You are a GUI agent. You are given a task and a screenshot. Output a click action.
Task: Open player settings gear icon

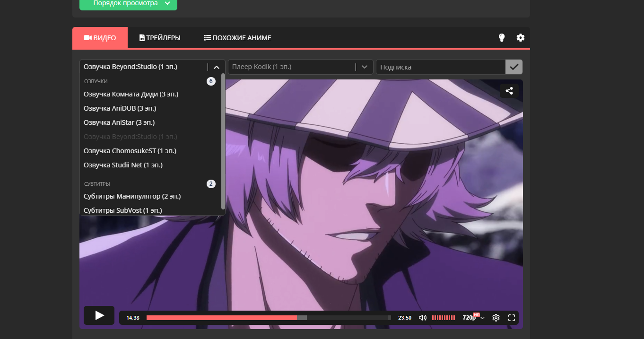coord(496,318)
